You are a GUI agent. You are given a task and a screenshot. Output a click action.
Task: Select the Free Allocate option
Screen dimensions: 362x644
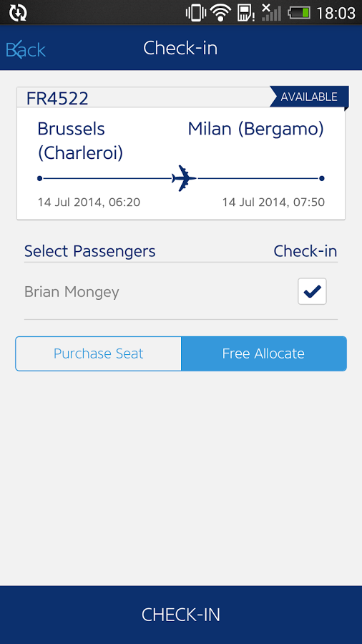[264, 353]
